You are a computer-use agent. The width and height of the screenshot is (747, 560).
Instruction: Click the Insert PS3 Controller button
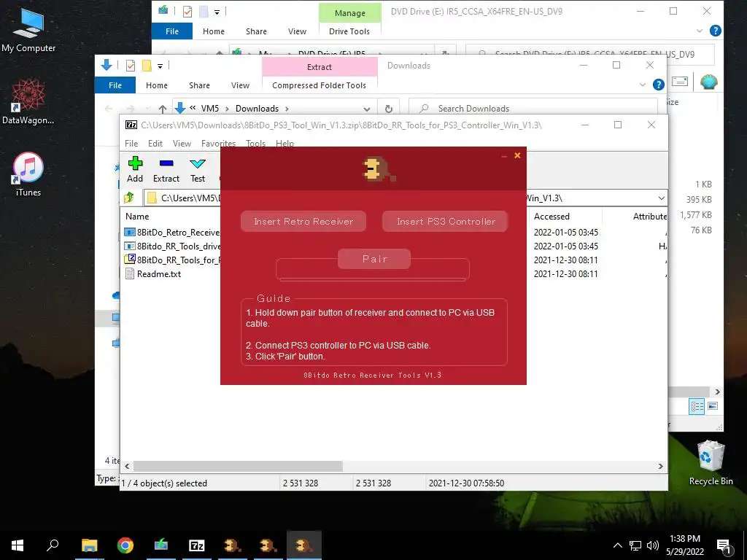446,222
